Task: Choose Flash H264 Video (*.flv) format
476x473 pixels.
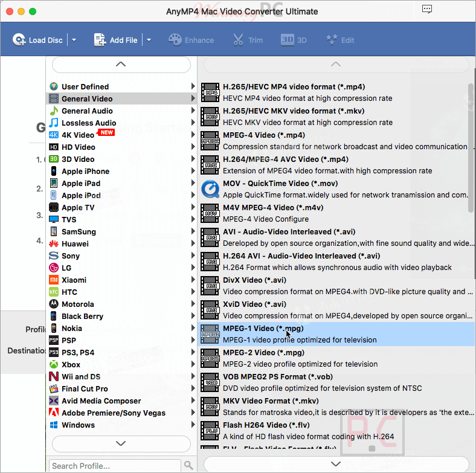Action: point(335,431)
